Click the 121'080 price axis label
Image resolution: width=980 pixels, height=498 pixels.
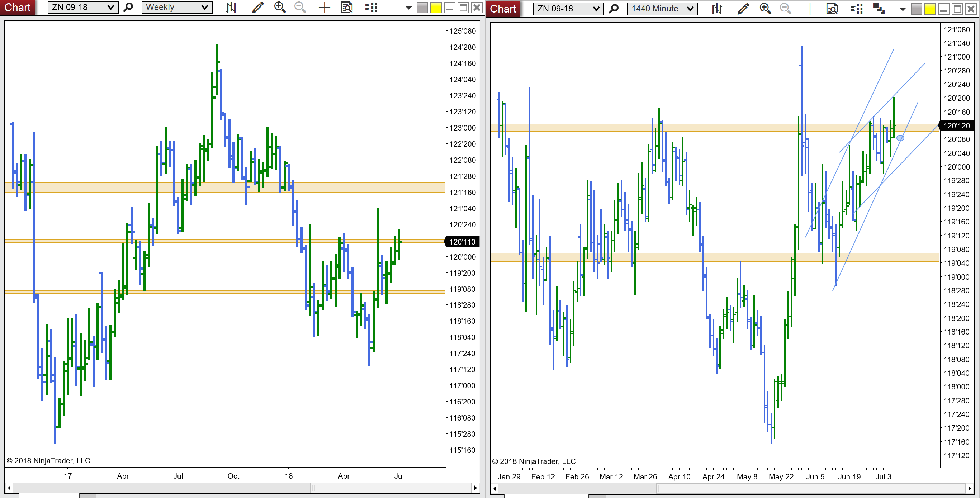coord(957,29)
